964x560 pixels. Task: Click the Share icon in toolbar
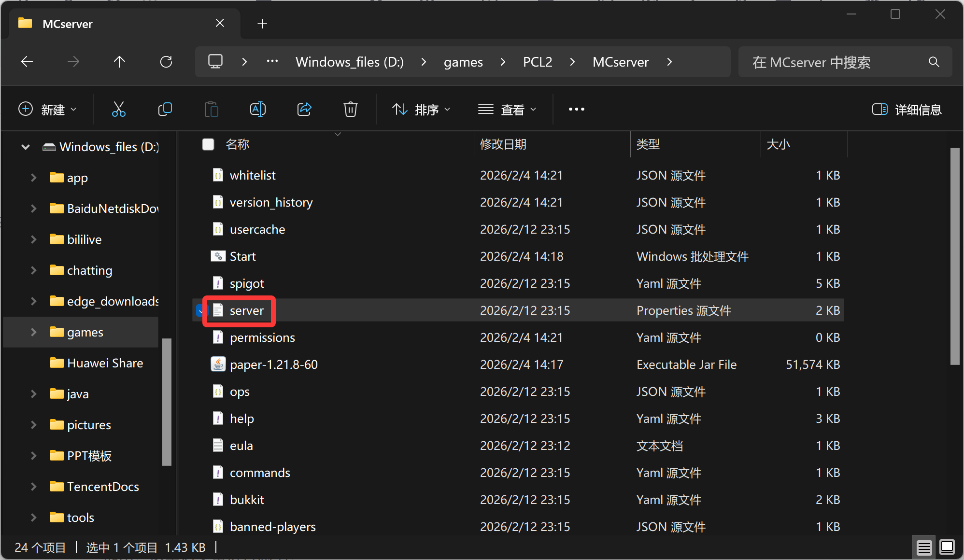pos(304,110)
